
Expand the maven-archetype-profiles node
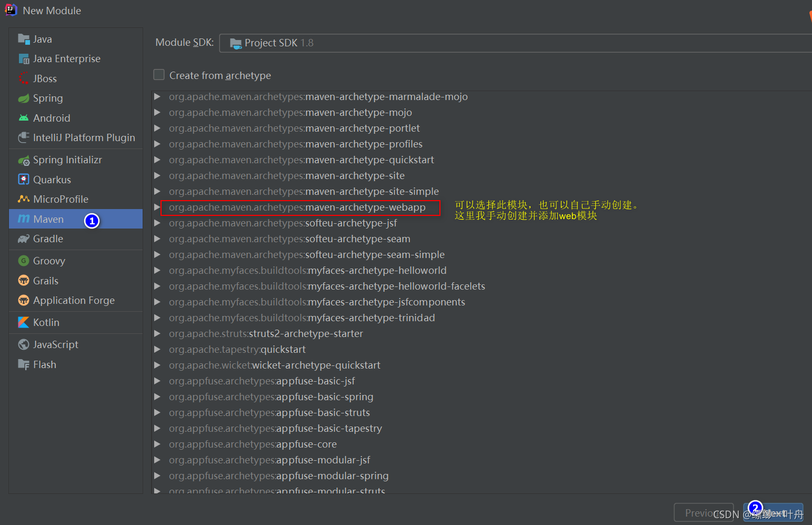[157, 144]
